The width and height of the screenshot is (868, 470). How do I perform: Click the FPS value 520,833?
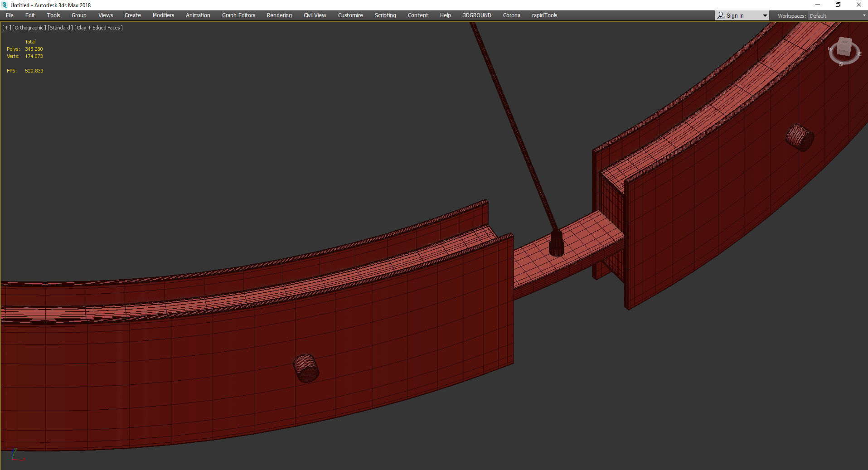click(34, 71)
